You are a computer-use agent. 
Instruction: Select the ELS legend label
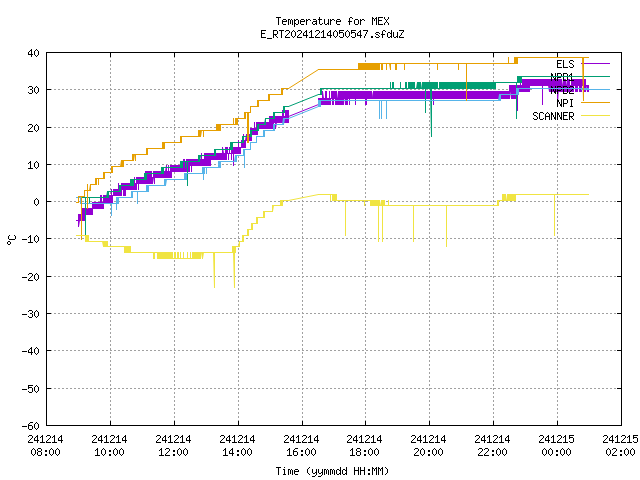565,64
